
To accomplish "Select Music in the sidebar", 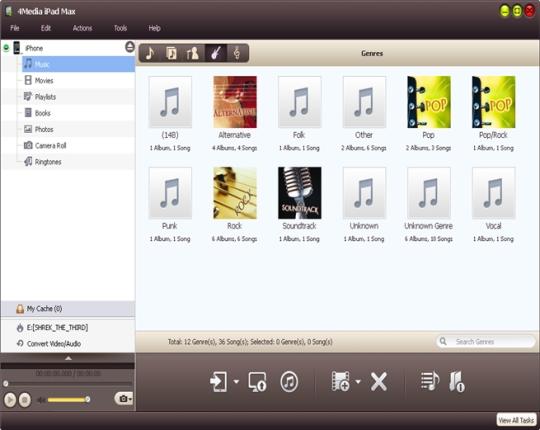I will pos(79,64).
